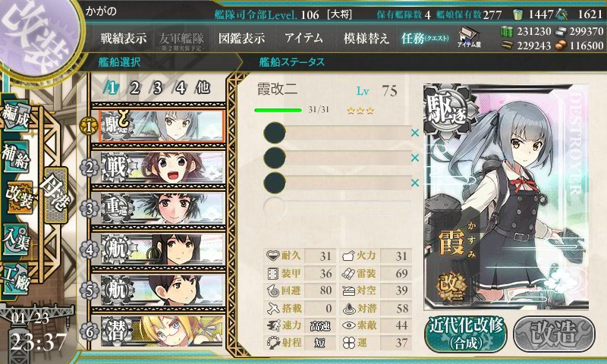Open the 補給 resupply side icon
Viewport: 607px width, 364px height.
point(15,155)
